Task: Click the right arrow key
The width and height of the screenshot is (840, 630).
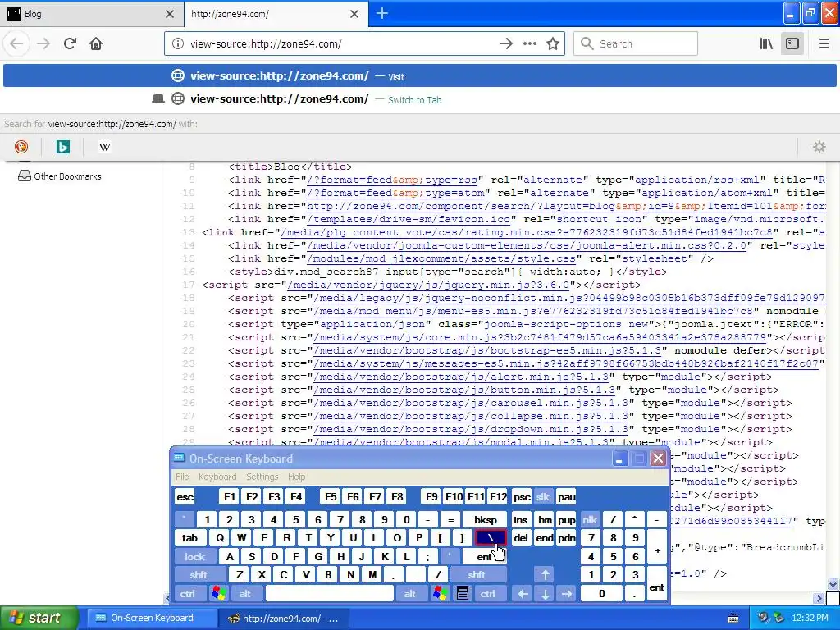Action: (567, 594)
